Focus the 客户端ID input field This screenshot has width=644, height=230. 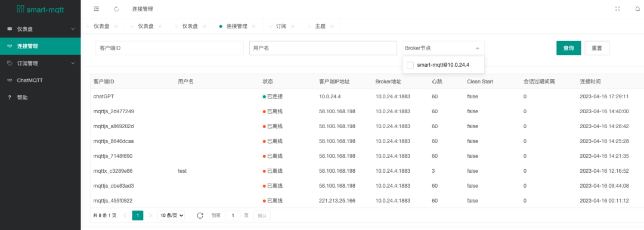pos(169,48)
